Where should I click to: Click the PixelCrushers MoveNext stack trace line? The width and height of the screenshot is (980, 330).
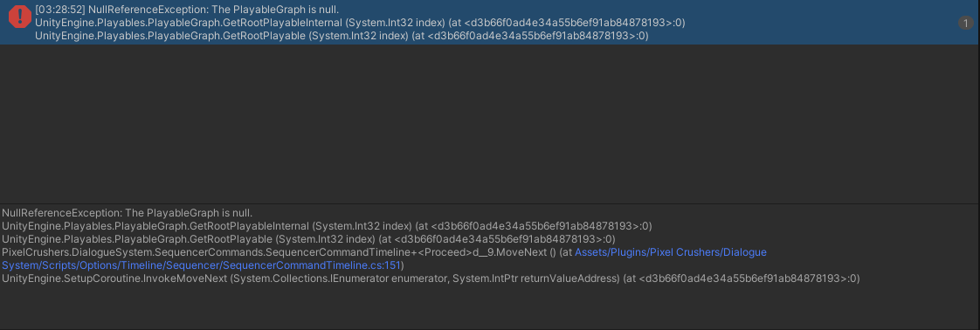pos(383,258)
